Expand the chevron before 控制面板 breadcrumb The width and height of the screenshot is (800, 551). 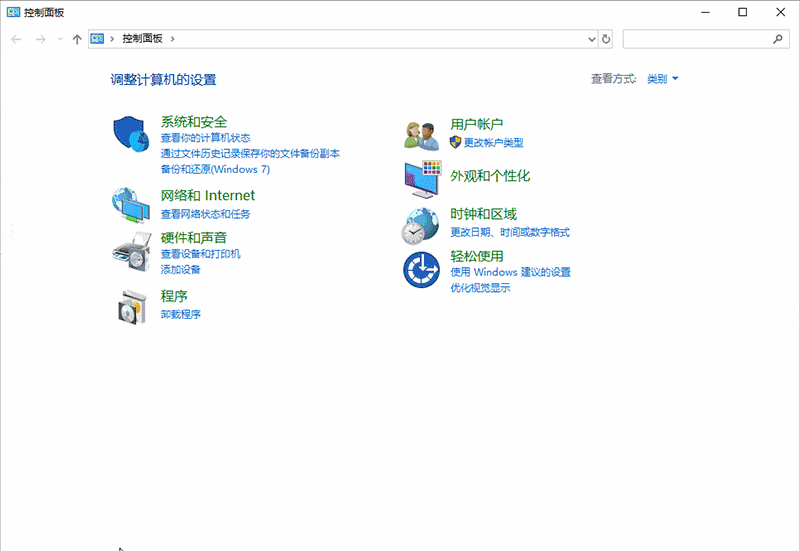point(112,39)
